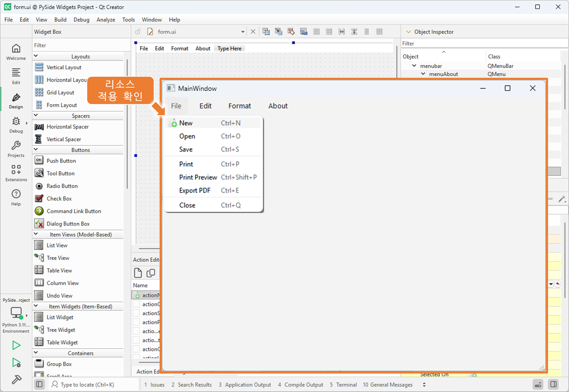
Task: Collapse menuAbout node in Object Inspector
Action: pyautogui.click(x=423, y=74)
